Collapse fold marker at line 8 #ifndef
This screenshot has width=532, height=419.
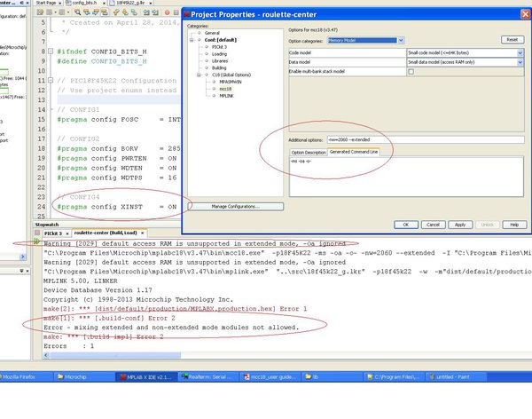51,51
